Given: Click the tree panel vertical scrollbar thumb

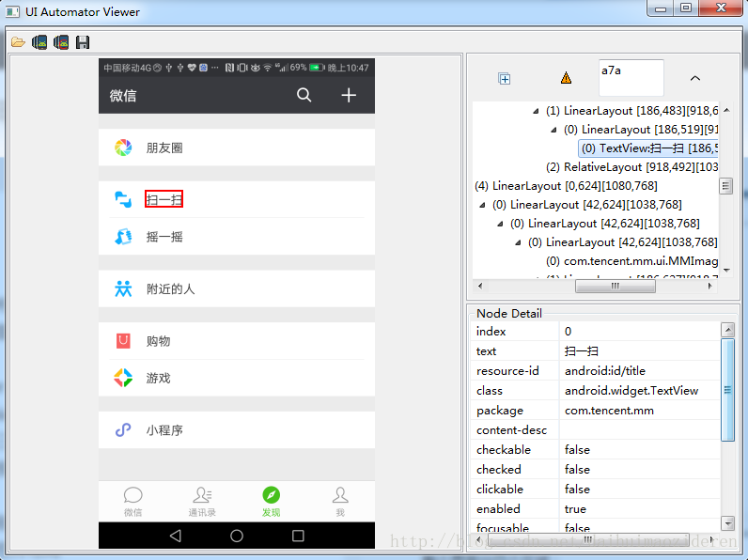Looking at the screenshot, I should 725,186.
